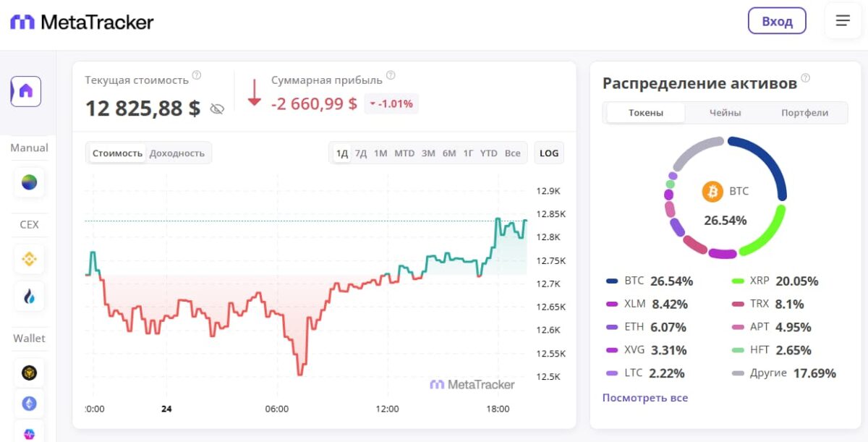Open the Binance exchange icon under CEX
The height and width of the screenshot is (442, 868).
point(29,258)
